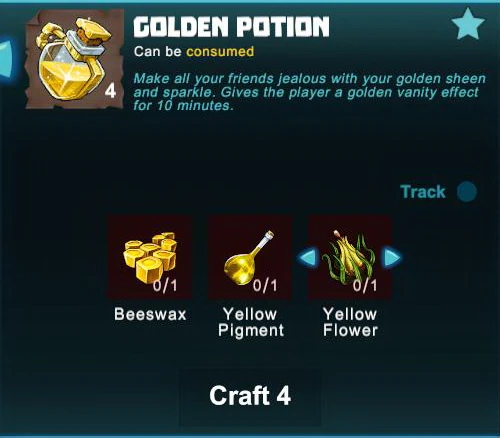Click the Yellow Flower label text
Viewport: 500px width, 438px height.
(x=350, y=322)
